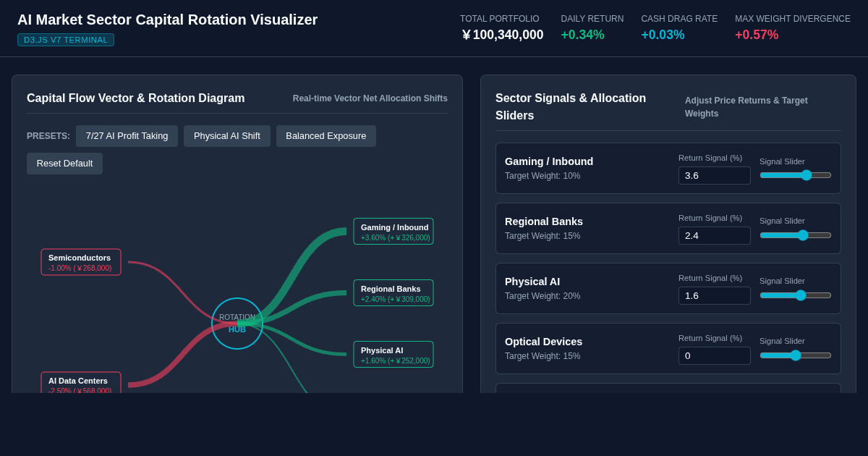868x456 pixels.
Task: Click the 'Target Weight: 10%' text
Action: coord(542,176)
